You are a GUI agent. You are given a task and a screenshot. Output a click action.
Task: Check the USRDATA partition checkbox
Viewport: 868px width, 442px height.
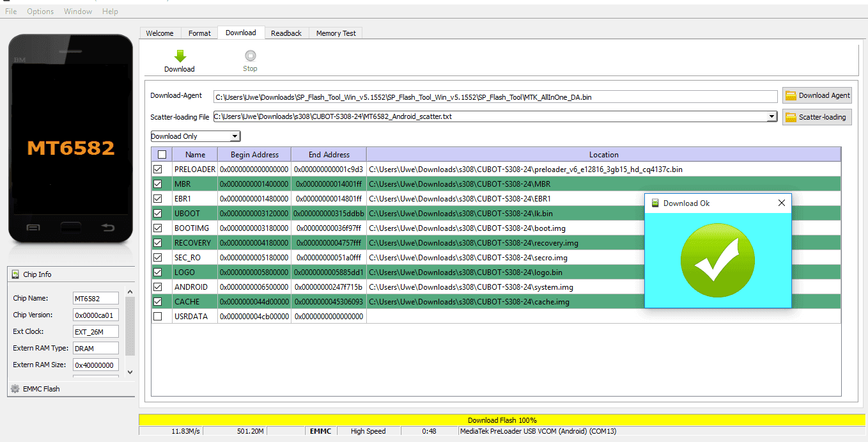click(x=158, y=317)
